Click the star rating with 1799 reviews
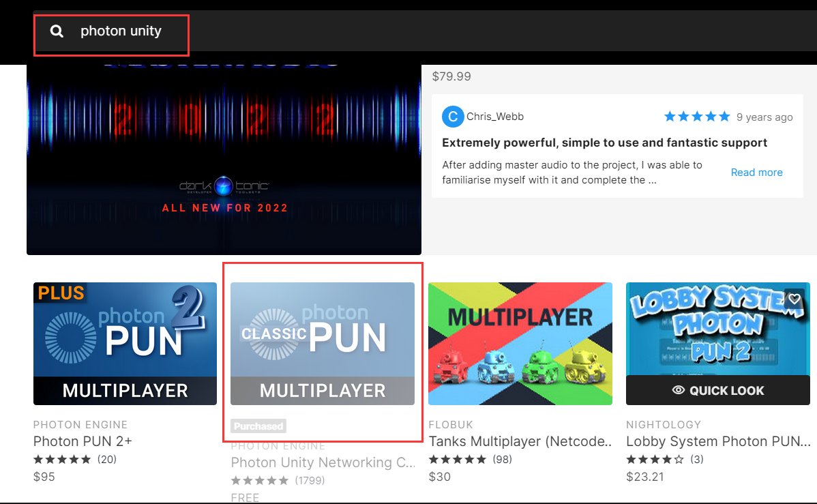Viewport: 817px width, 504px height. (x=259, y=481)
